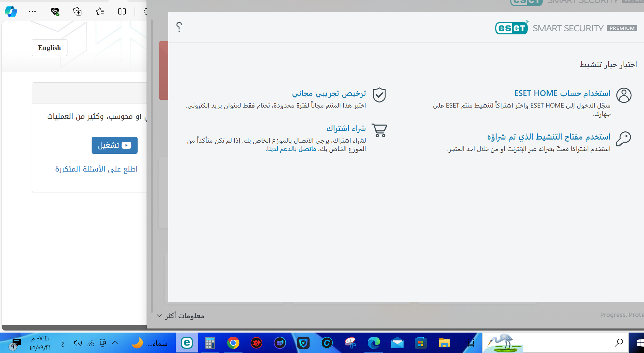Open help question mark in ESET dialog

[x=179, y=27]
